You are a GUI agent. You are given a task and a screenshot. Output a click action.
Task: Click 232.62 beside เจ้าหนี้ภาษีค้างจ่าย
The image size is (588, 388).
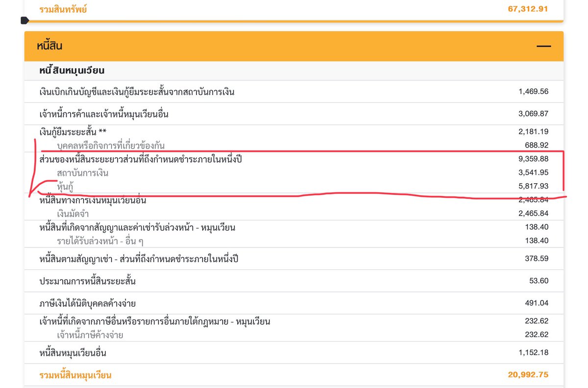tap(537, 335)
